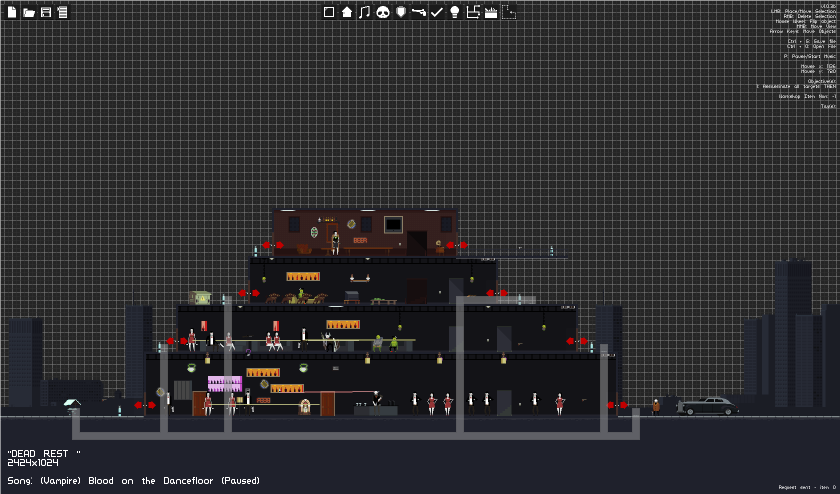Viewport: 840px width, 494px height.
Task: Save the level with the floppy disk icon
Action: pyautogui.click(x=46, y=12)
